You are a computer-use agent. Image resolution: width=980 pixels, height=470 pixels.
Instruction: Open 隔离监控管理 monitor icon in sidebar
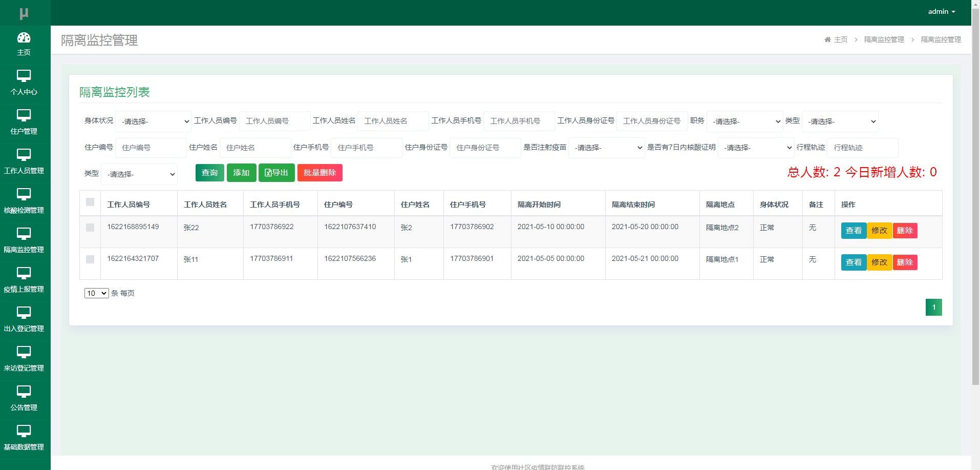24,234
